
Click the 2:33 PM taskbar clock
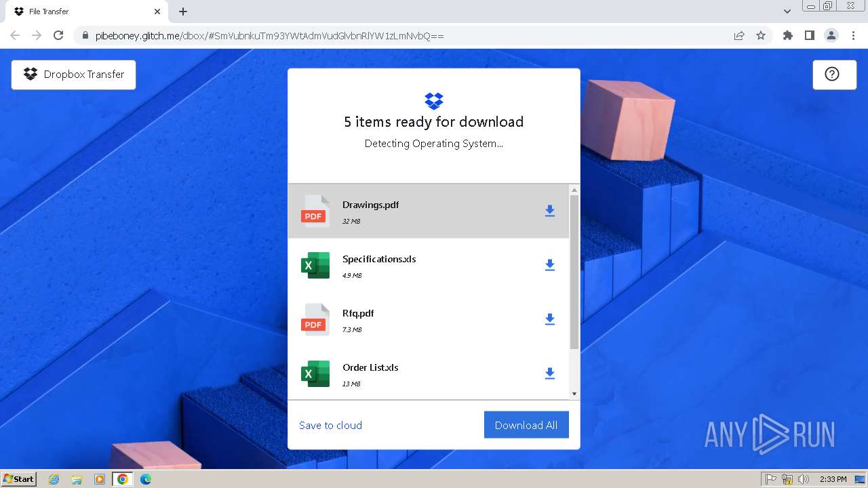(833, 479)
